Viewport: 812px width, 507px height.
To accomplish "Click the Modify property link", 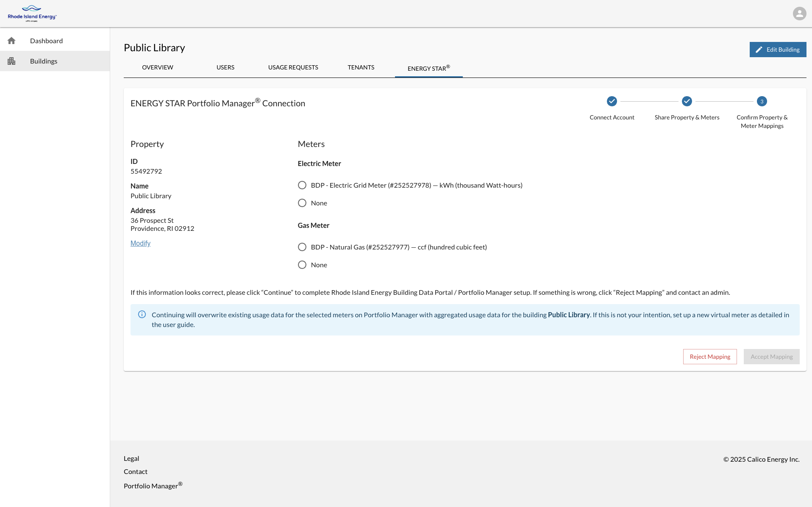I will (x=140, y=243).
